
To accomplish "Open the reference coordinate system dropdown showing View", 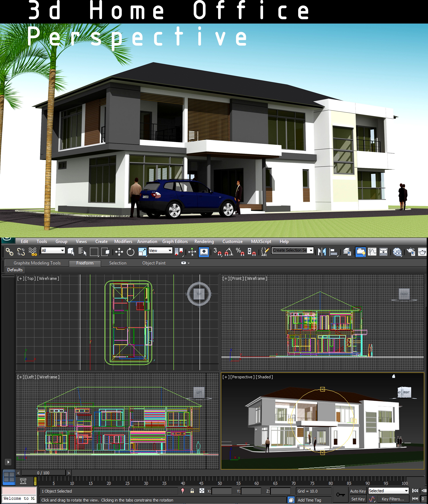I will (160, 250).
